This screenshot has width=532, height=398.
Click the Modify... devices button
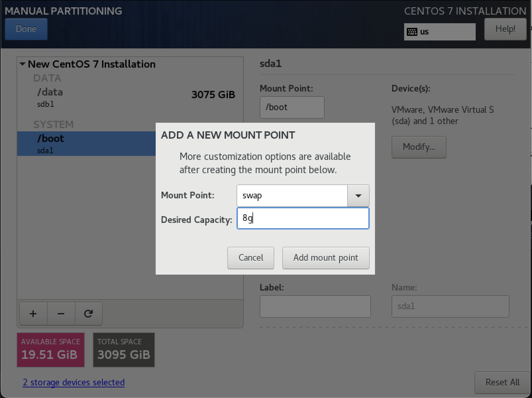[419, 147]
